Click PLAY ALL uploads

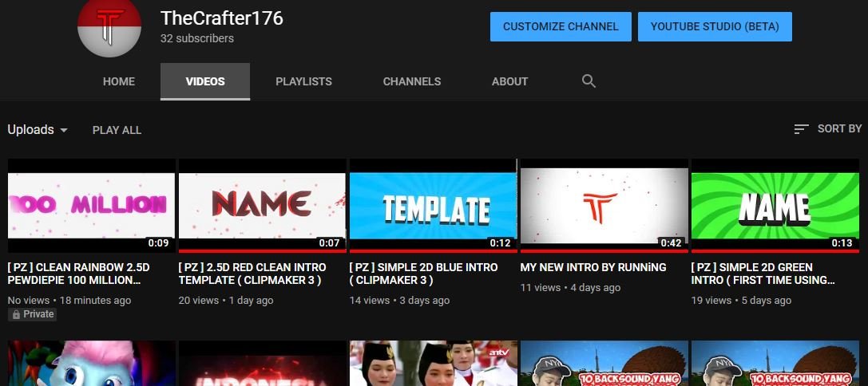click(117, 130)
